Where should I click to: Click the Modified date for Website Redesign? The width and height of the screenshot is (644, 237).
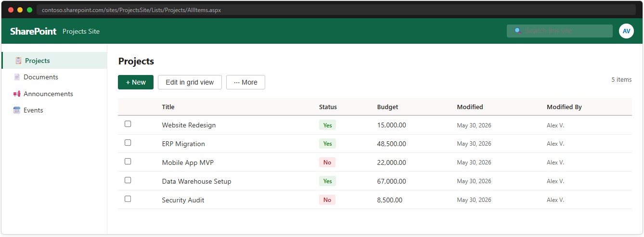[x=474, y=125]
